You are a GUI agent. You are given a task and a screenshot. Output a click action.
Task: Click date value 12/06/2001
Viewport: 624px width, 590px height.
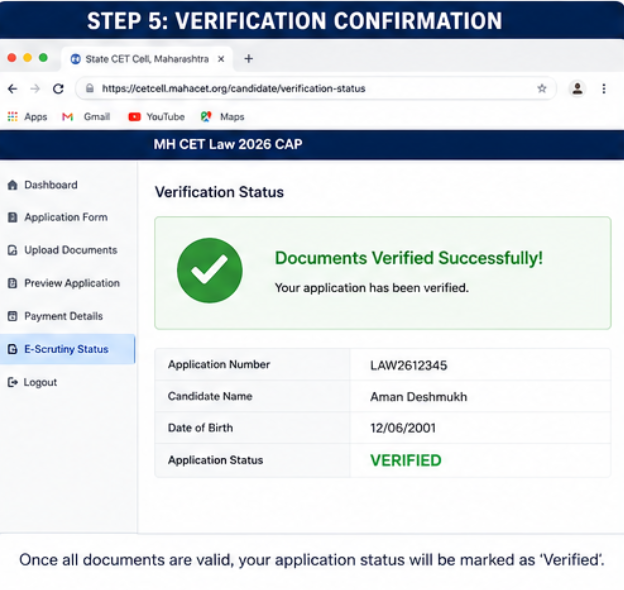pos(403,428)
